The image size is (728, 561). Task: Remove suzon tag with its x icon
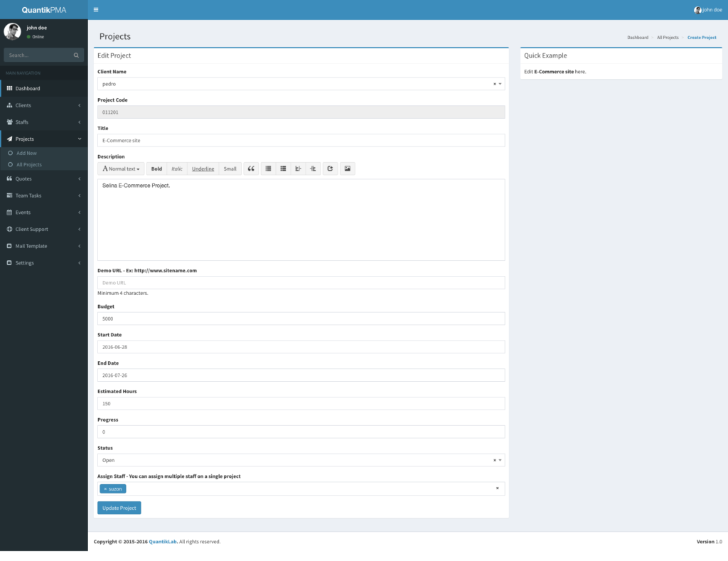(105, 489)
